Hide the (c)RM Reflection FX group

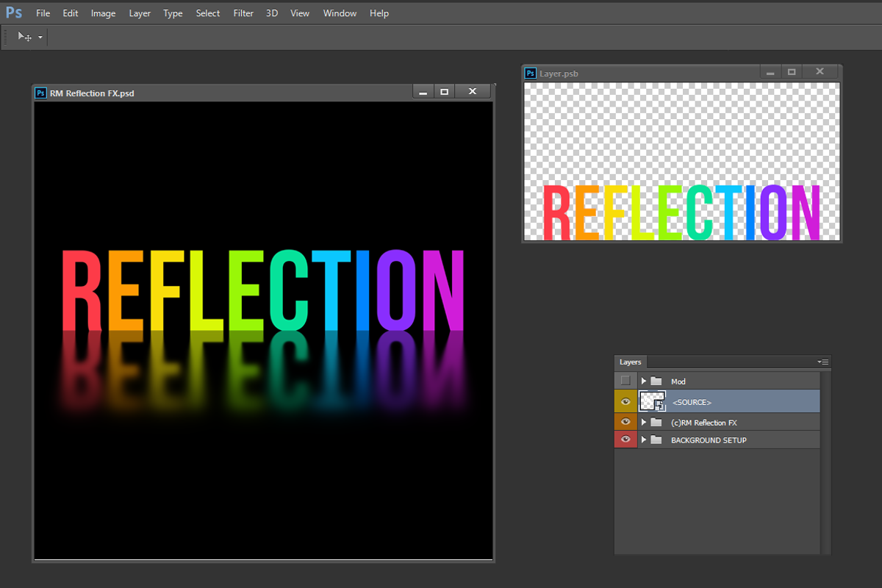625,422
